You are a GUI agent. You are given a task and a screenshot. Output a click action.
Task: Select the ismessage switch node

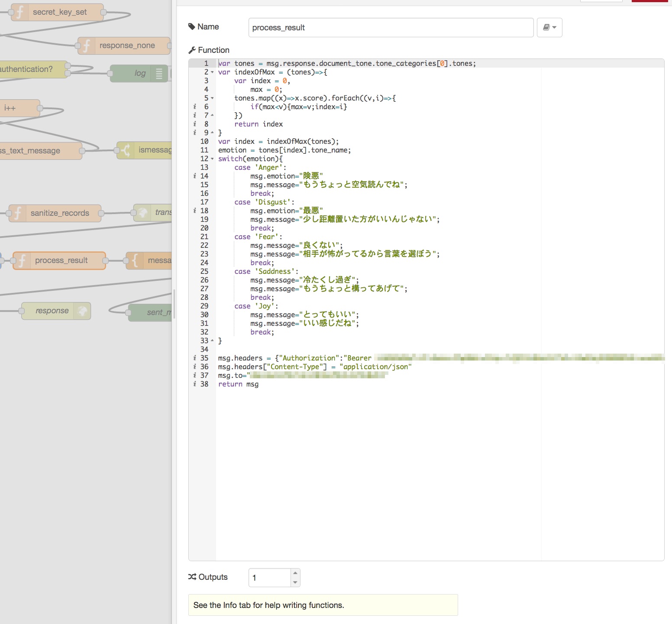tap(145, 150)
